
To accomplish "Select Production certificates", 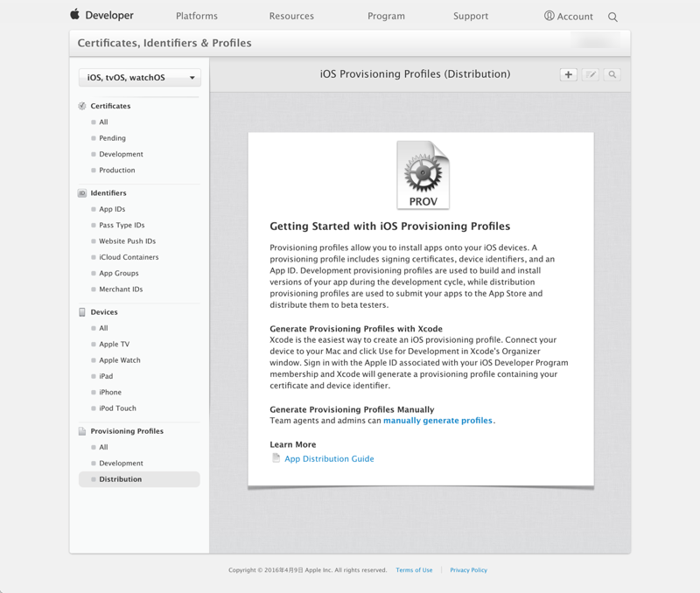I will click(117, 170).
